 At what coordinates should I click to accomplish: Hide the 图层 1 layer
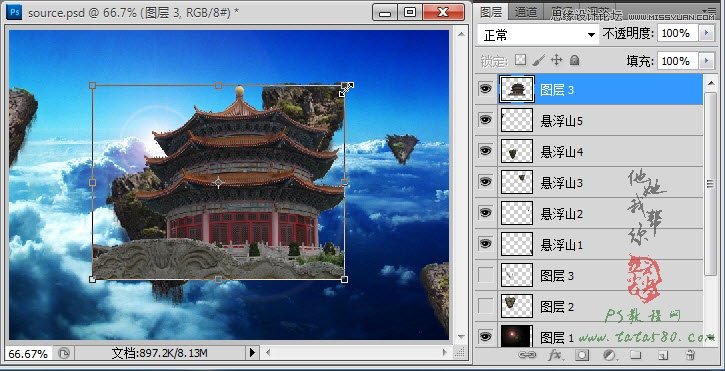[485, 337]
